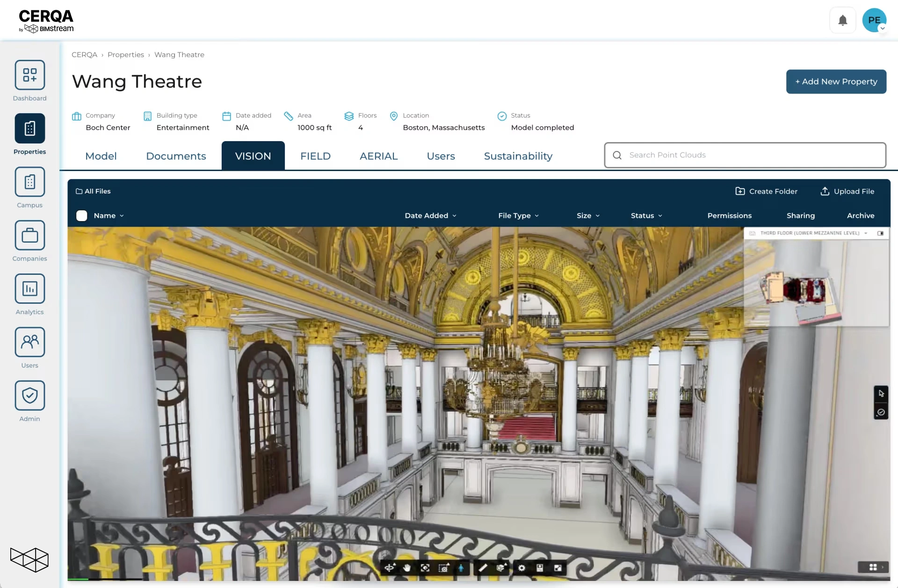Screen dimensions: 898x588
Task: Open Properties in the breadcrumb trail
Action: click(x=126, y=55)
